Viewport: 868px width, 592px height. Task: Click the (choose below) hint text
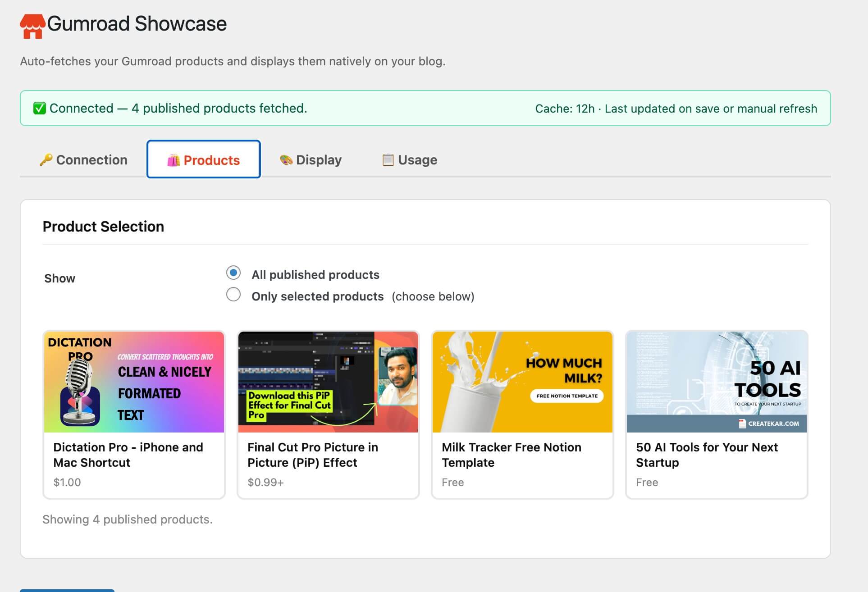[433, 296]
